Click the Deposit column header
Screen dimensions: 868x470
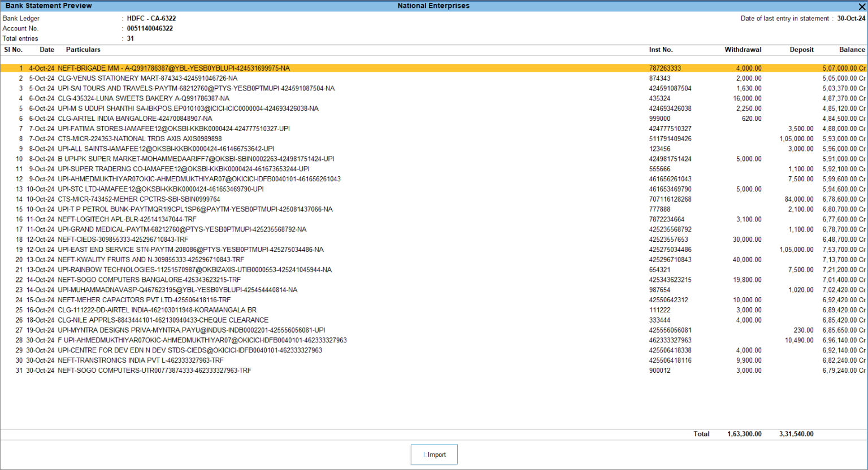click(x=801, y=50)
